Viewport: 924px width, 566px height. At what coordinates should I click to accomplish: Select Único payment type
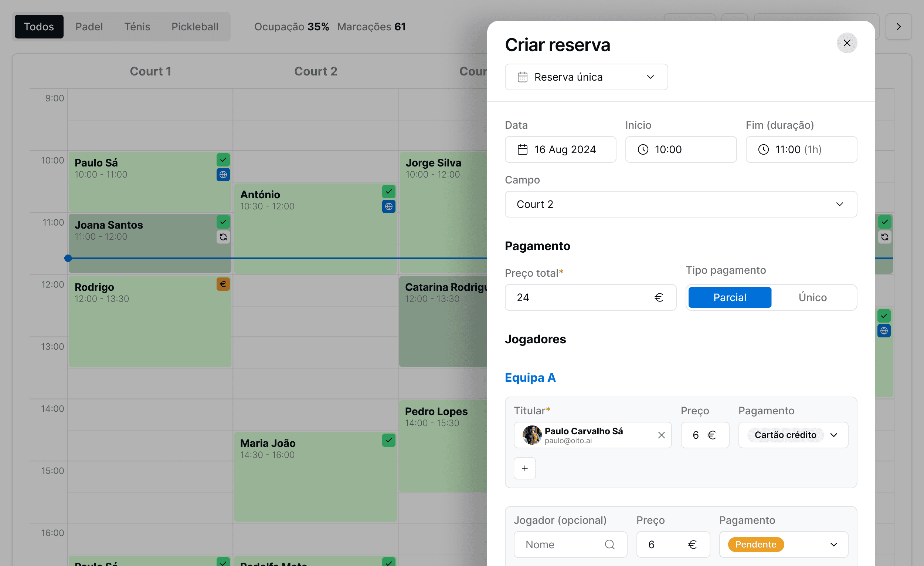pyautogui.click(x=813, y=298)
